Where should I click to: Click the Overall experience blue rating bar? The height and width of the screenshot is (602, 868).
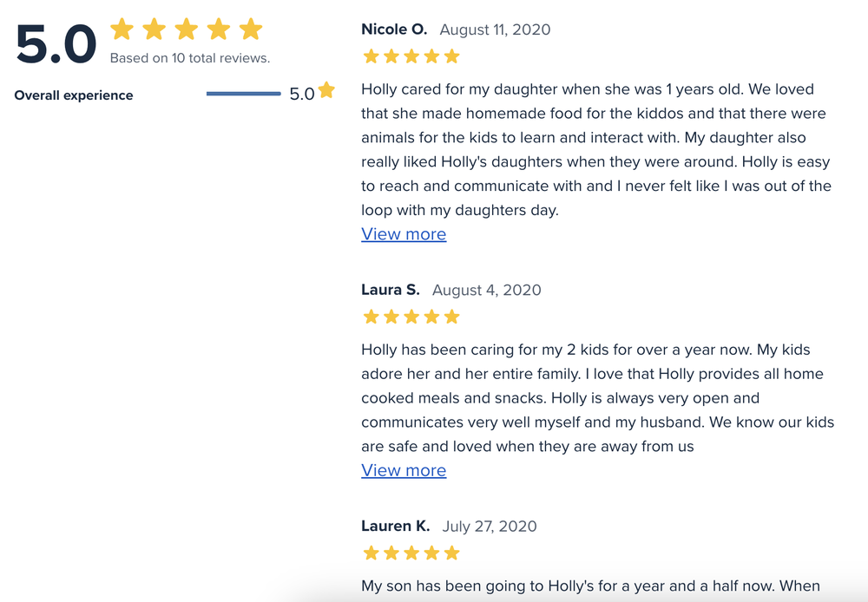[x=243, y=94]
